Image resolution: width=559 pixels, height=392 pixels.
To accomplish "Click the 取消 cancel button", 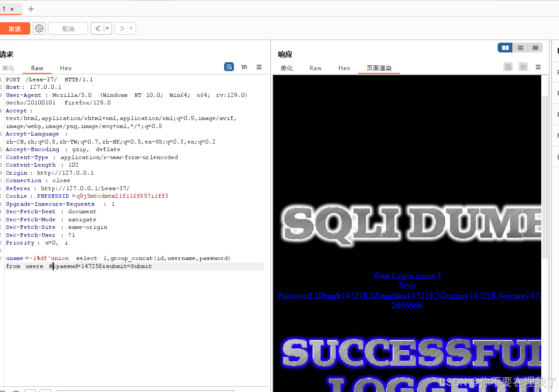I will tap(68, 28).
